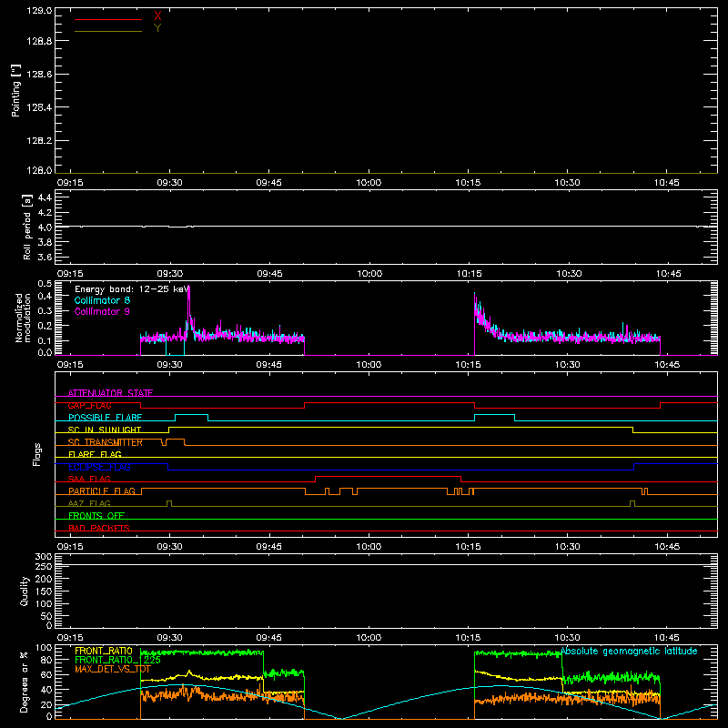Click the Quality axis title
The height and width of the screenshot is (728, 728).
(x=25, y=591)
